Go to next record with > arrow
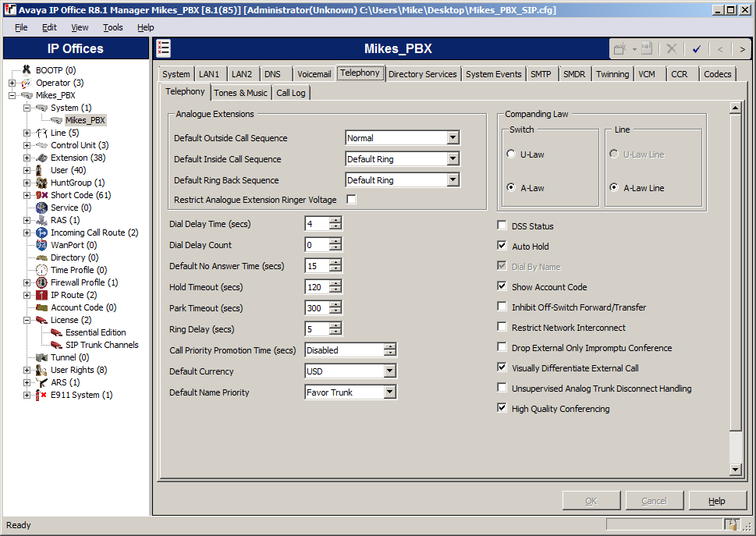Viewport: 756px width, 536px height. (x=742, y=49)
